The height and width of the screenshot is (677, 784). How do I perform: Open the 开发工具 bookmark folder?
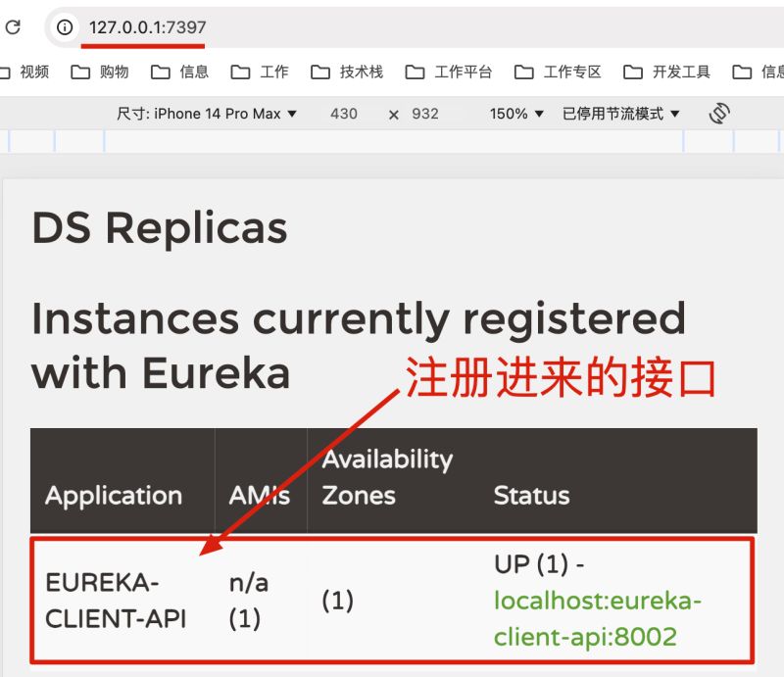coord(666,72)
